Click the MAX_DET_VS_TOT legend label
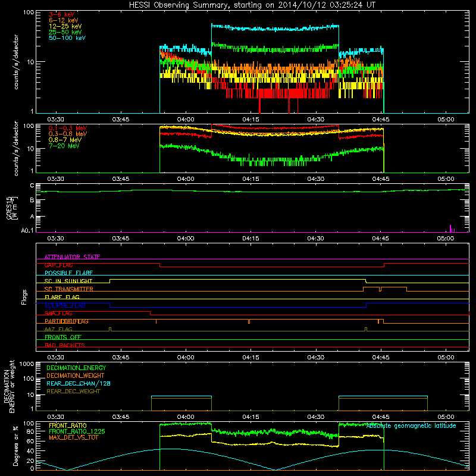 tap(73, 437)
